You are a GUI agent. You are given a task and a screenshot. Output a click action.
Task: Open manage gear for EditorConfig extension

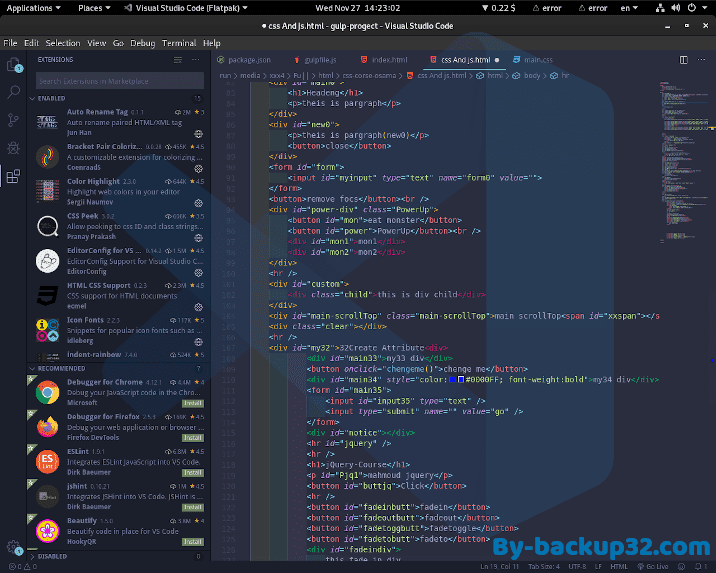(x=199, y=273)
